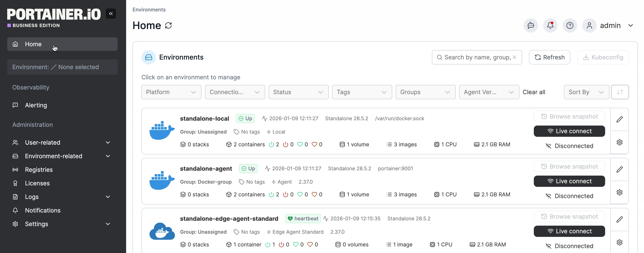This screenshot has height=253, width=644.
Task: Clear the search field with X
Action: click(x=514, y=57)
